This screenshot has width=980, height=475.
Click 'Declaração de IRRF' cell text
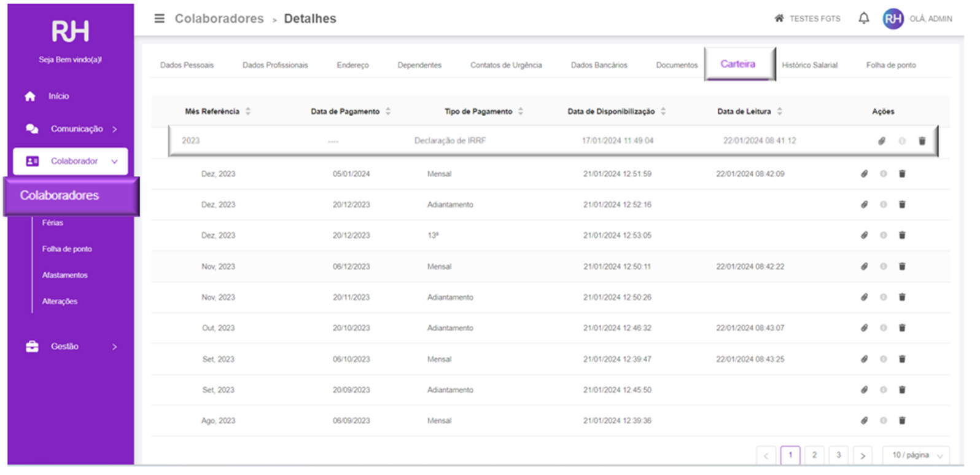pos(450,141)
